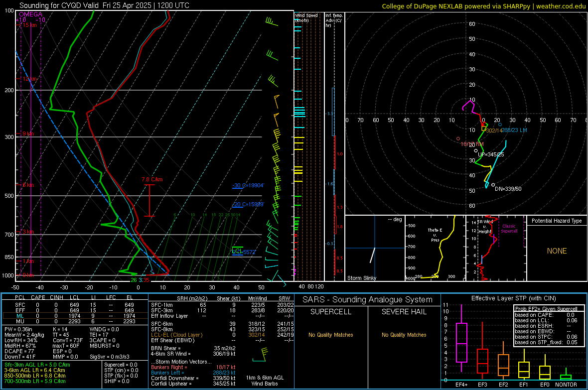588x390 pixels.
Task: Click the MBURST = 0 value
Action: click(x=105, y=346)
